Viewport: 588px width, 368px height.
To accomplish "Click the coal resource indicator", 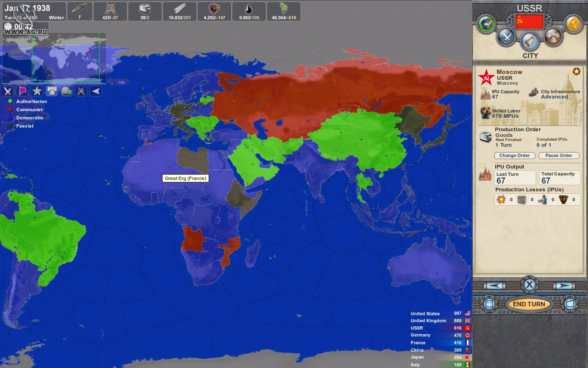I will 214,11.
